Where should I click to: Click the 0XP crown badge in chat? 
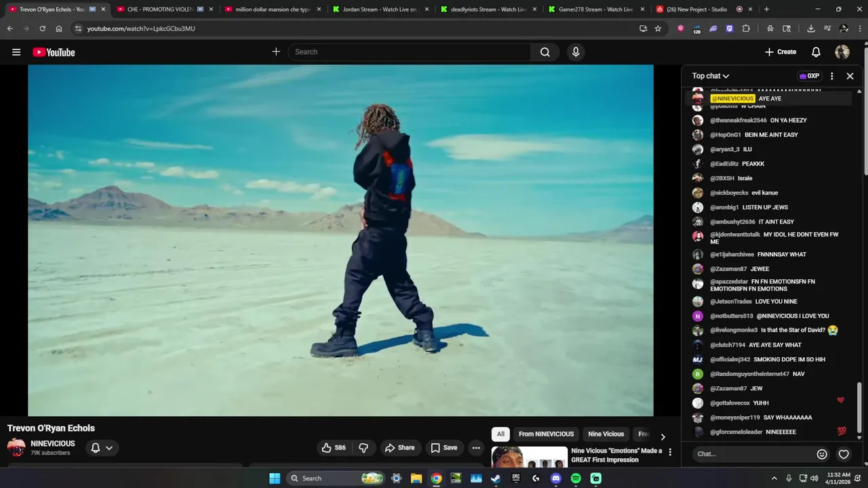tap(810, 76)
